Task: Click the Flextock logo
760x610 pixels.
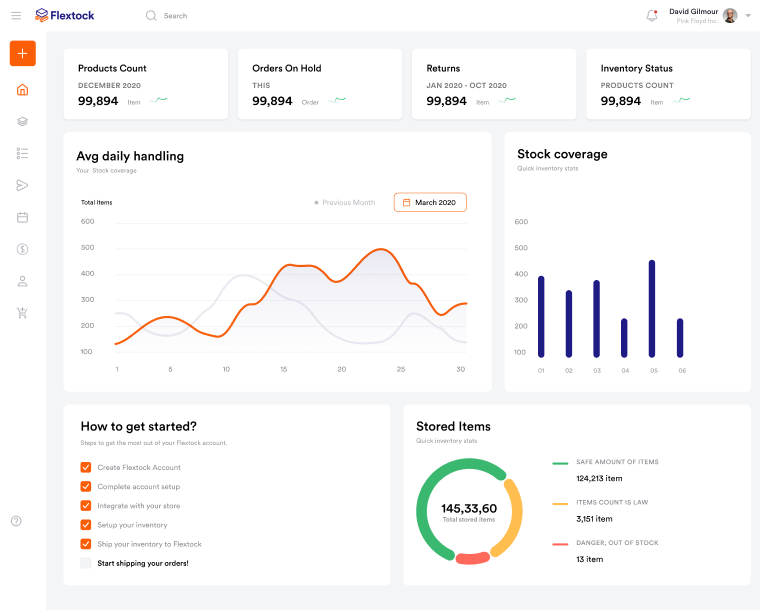Action: pyautogui.click(x=66, y=15)
